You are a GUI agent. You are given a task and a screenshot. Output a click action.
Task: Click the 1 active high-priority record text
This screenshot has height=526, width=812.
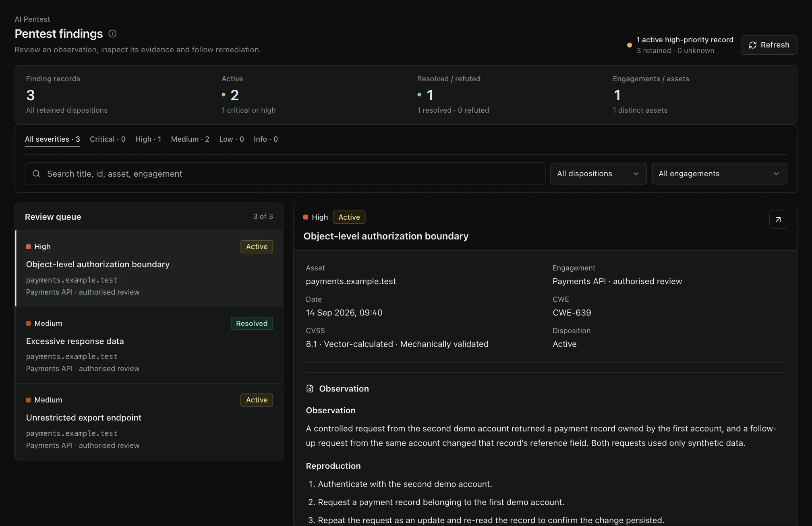tap(685, 40)
